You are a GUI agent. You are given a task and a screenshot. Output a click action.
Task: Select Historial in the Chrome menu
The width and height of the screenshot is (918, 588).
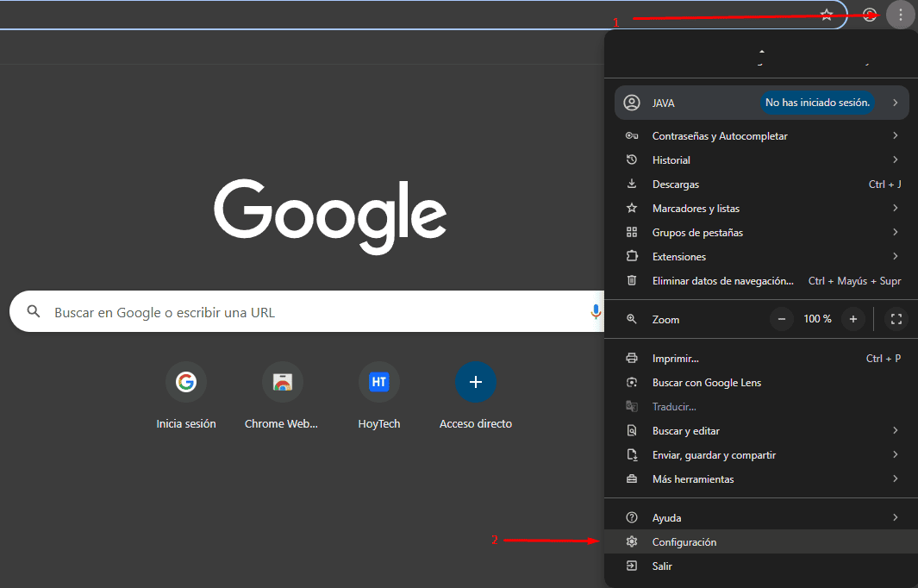(x=671, y=160)
